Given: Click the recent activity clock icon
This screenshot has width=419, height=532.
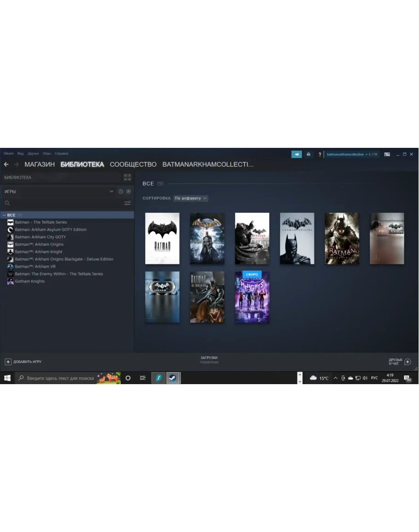Looking at the screenshot, I should click(x=121, y=192).
